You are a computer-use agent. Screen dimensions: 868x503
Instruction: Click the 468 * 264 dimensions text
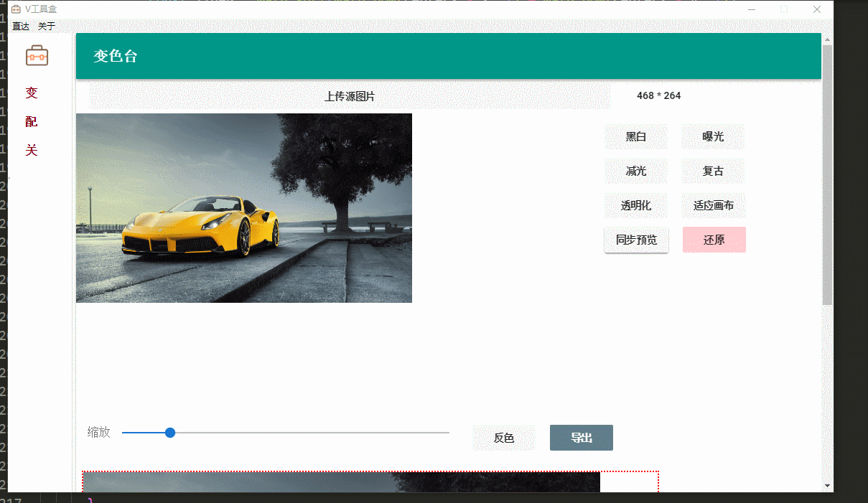pos(658,95)
